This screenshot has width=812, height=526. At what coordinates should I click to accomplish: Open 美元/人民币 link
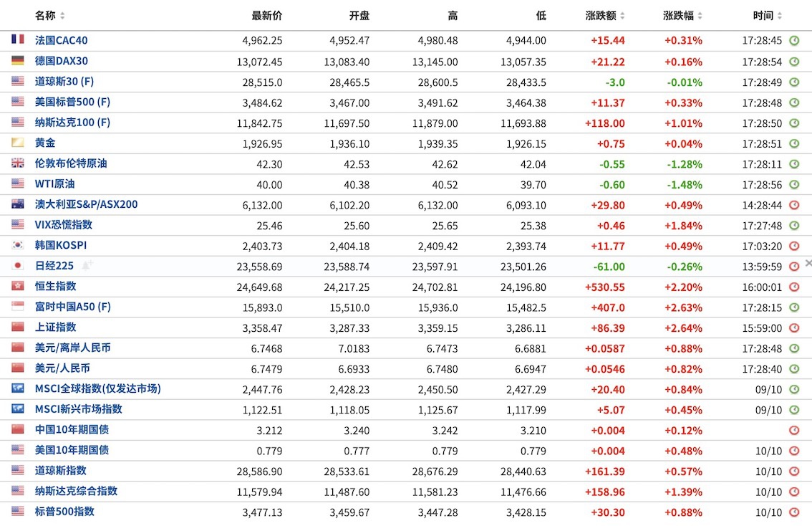click(62, 368)
